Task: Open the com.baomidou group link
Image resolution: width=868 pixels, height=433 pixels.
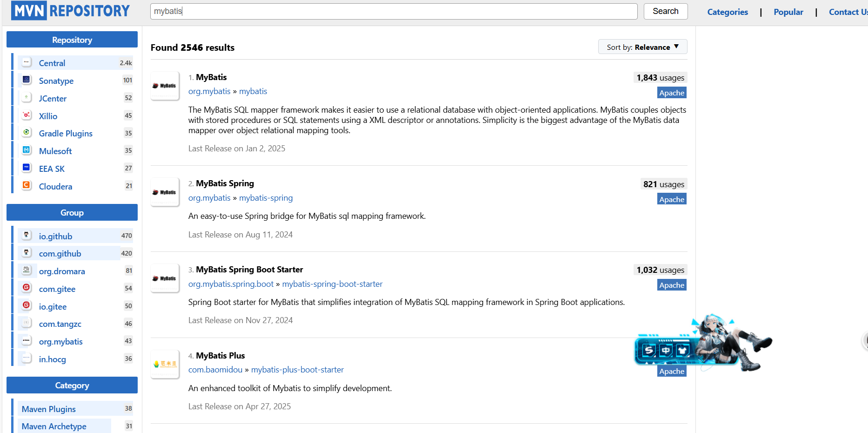Action: (x=215, y=370)
